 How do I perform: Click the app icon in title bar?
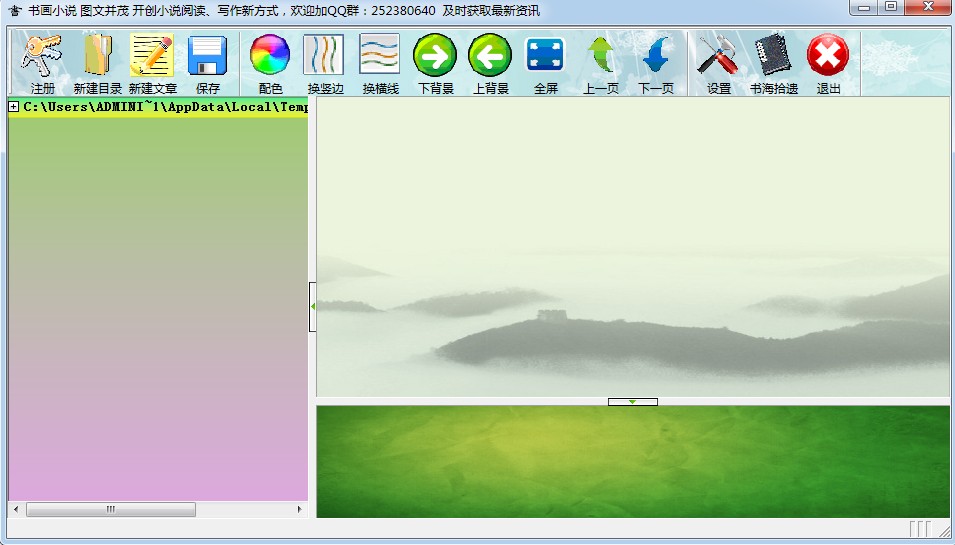[15, 11]
